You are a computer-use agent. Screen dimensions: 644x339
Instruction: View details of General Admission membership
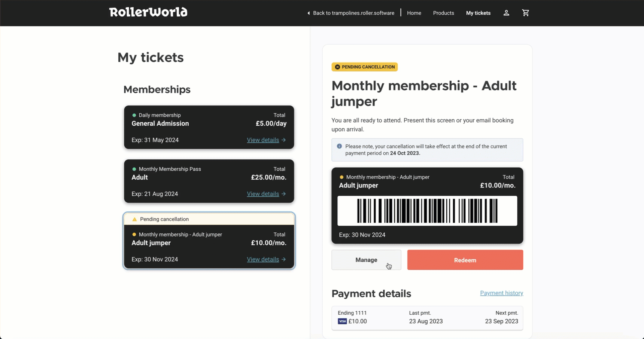263,140
